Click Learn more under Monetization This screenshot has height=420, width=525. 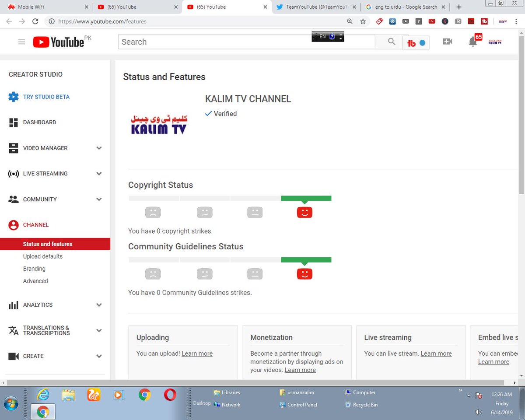[x=300, y=370]
